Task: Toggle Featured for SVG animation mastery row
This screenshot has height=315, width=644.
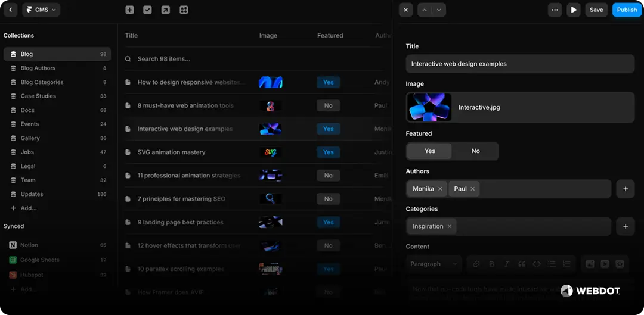Action: [x=328, y=152]
